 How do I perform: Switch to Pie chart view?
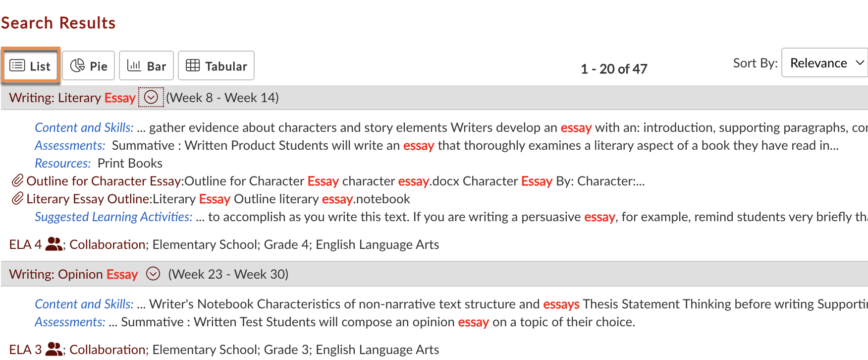pyautogui.click(x=89, y=65)
